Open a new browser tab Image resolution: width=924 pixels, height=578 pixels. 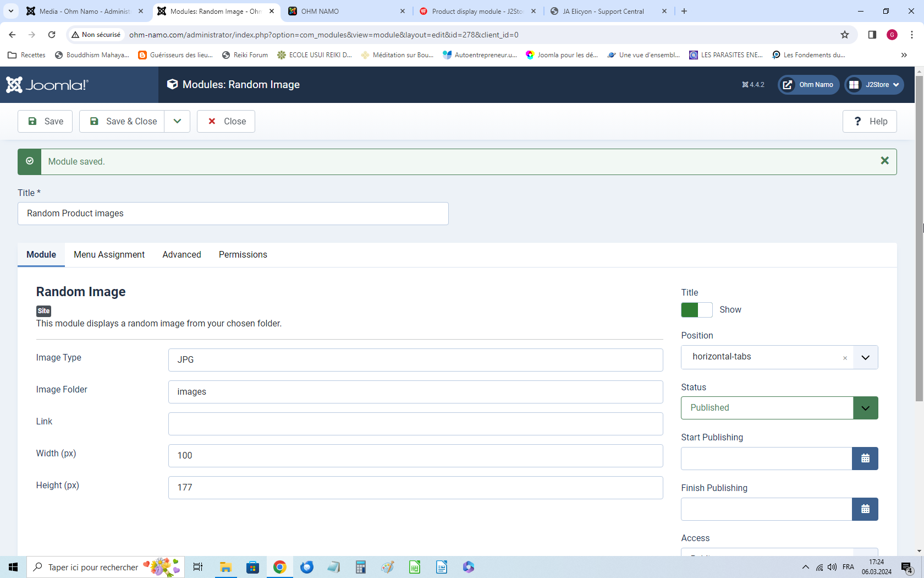[684, 11]
